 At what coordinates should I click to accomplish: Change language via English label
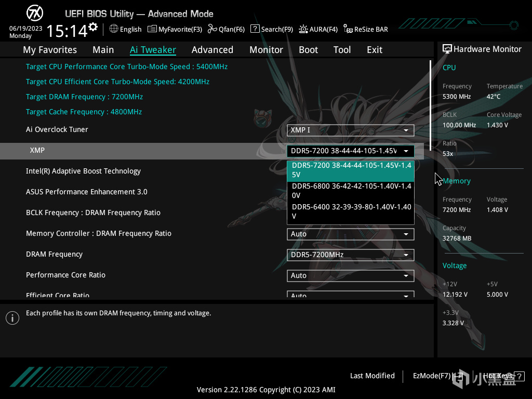(x=130, y=29)
